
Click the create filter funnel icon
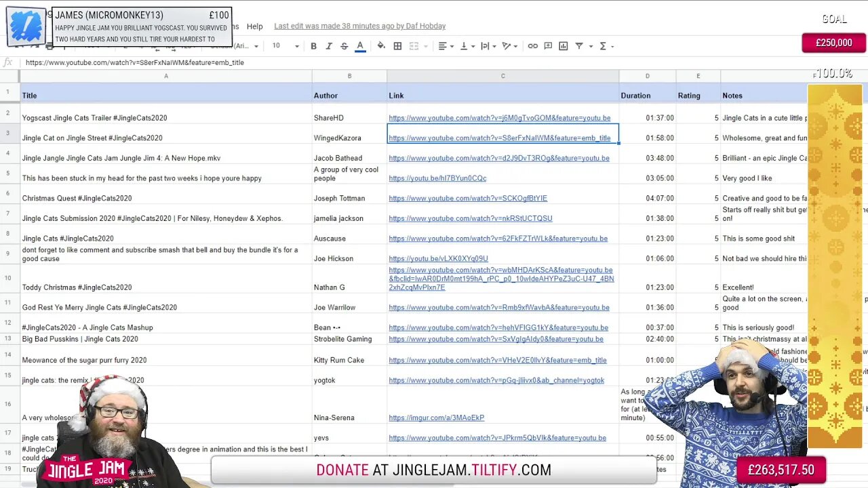coord(579,46)
